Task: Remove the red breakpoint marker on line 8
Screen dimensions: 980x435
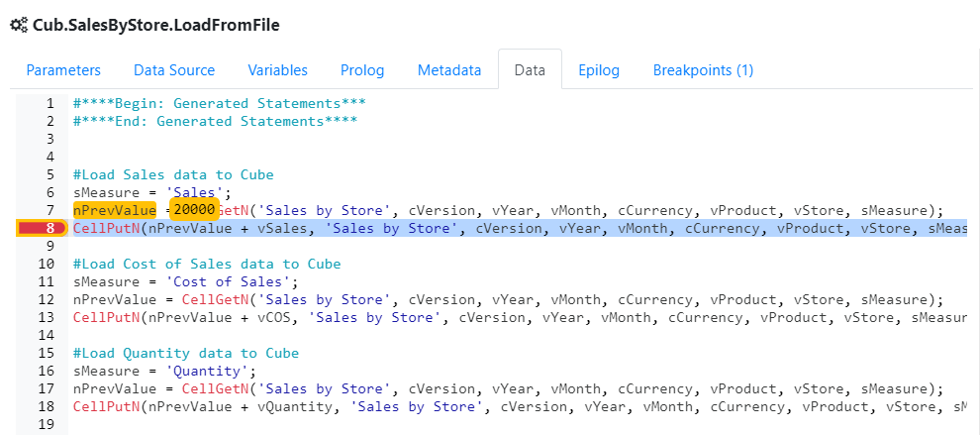Action: coord(40,229)
